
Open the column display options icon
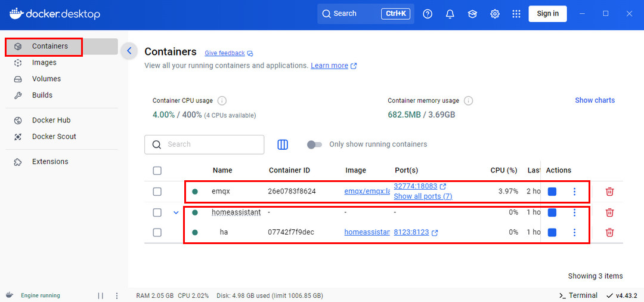(x=283, y=144)
